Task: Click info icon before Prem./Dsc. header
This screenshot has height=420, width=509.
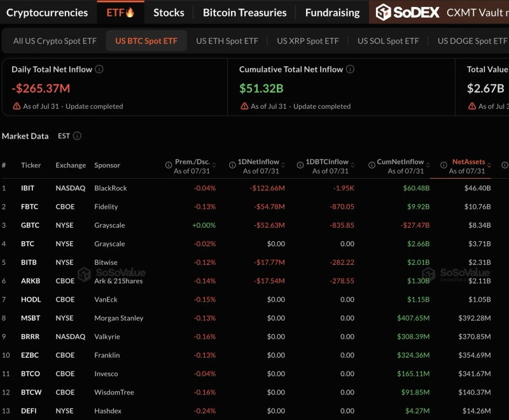Action: pyautogui.click(x=169, y=165)
